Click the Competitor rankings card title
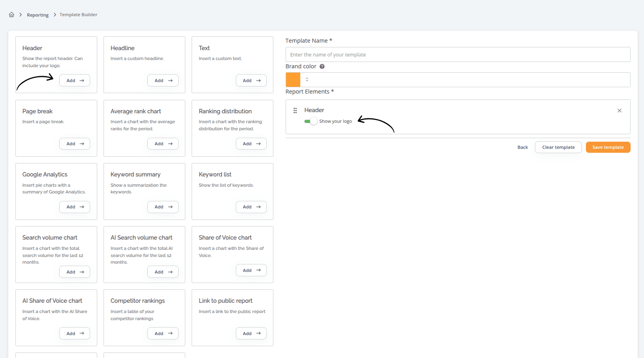644x358 pixels. [137, 301]
